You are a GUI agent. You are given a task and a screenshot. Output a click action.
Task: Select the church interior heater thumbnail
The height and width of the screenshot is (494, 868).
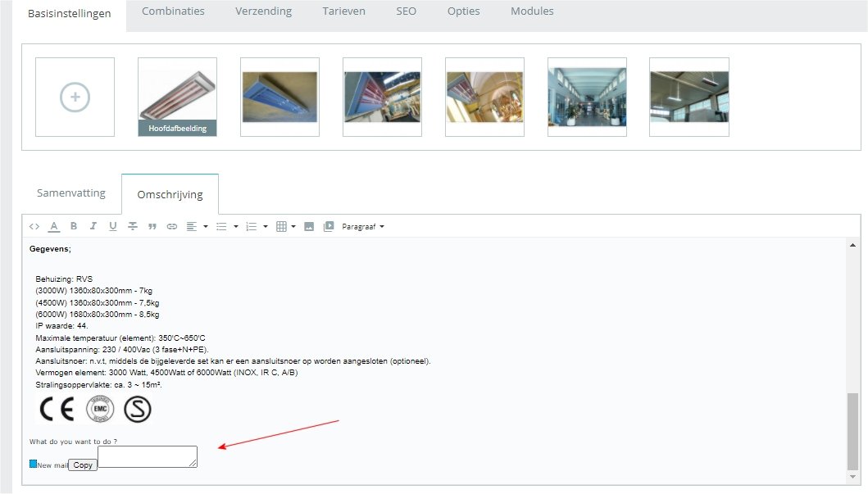pos(484,97)
